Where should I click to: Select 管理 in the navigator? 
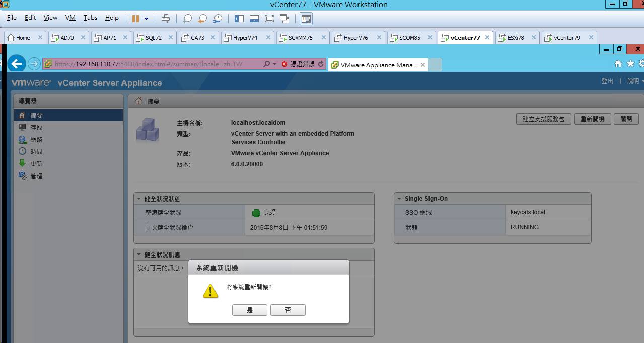68,176
